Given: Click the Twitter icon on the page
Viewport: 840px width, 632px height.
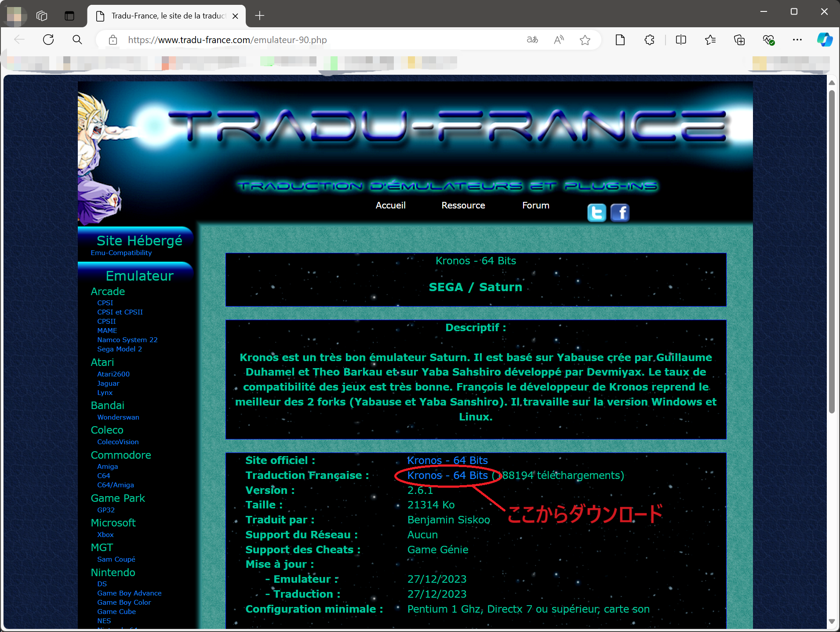Looking at the screenshot, I should click(x=596, y=213).
